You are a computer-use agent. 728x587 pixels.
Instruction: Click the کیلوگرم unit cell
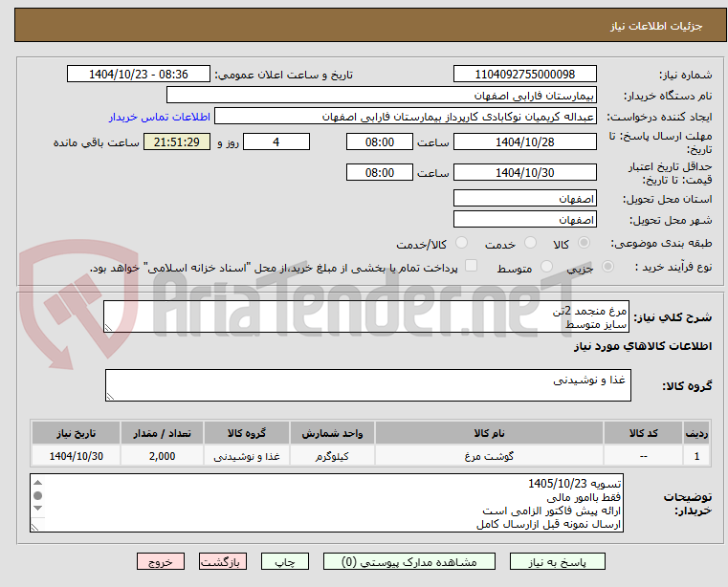(x=332, y=456)
